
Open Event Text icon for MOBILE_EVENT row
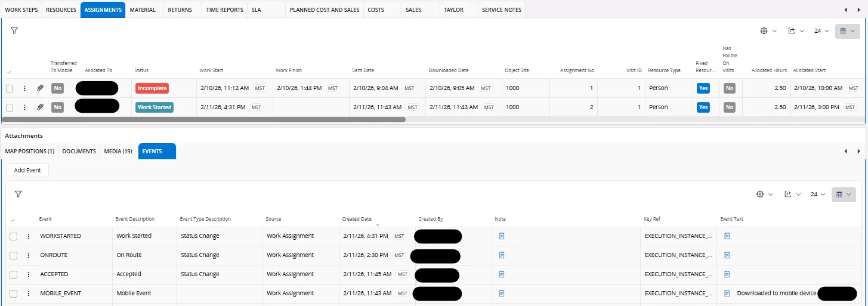point(727,293)
